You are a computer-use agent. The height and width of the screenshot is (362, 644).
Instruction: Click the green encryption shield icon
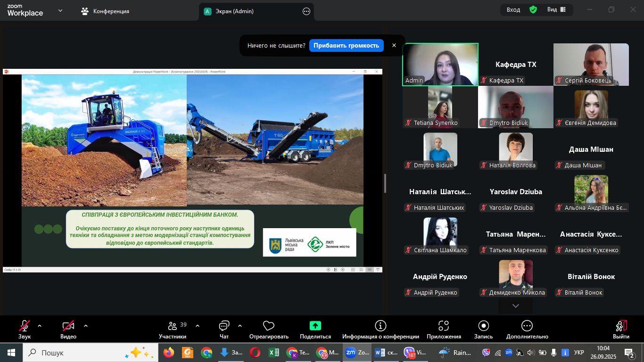click(533, 10)
